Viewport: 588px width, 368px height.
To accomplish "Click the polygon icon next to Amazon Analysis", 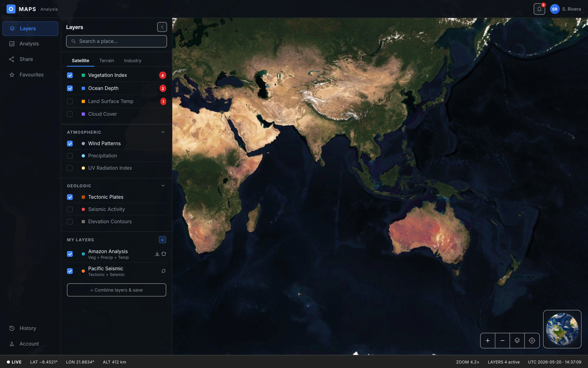I will pyautogui.click(x=164, y=254).
